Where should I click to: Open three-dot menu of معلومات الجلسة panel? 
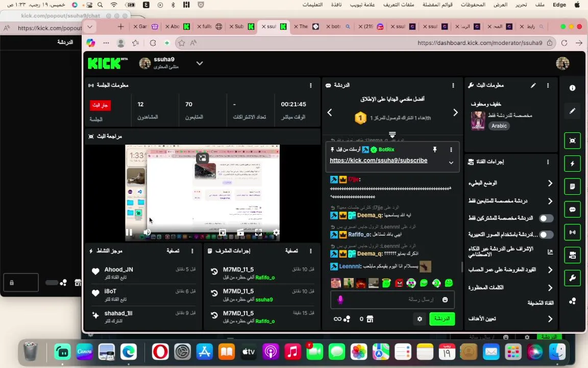310,85
